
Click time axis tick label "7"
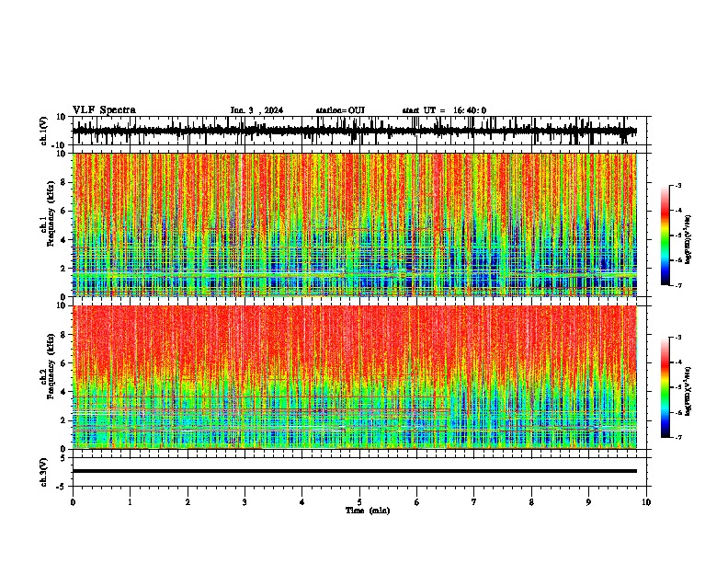coord(474,502)
